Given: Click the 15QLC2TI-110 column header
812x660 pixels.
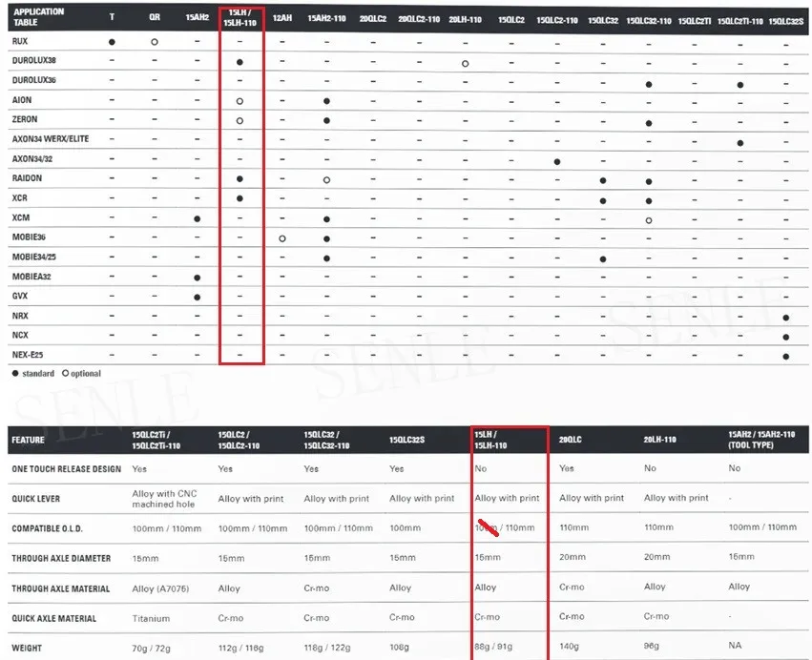Looking at the screenshot, I should (x=740, y=21).
